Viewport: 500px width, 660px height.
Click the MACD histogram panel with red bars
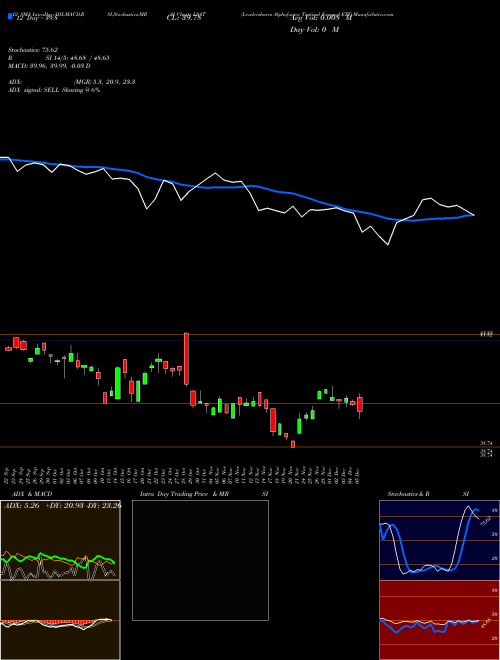(60, 620)
